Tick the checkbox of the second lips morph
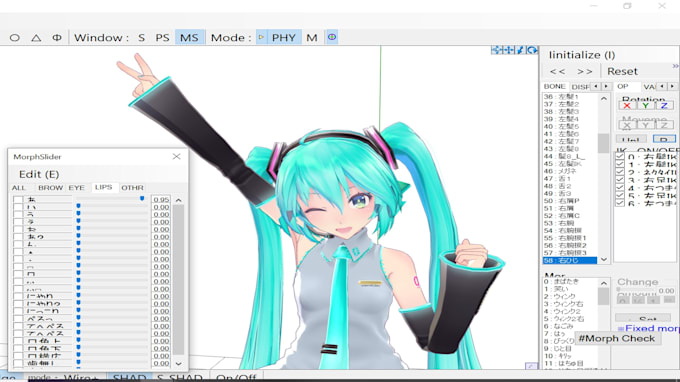This screenshot has height=382, width=680. click(18, 207)
